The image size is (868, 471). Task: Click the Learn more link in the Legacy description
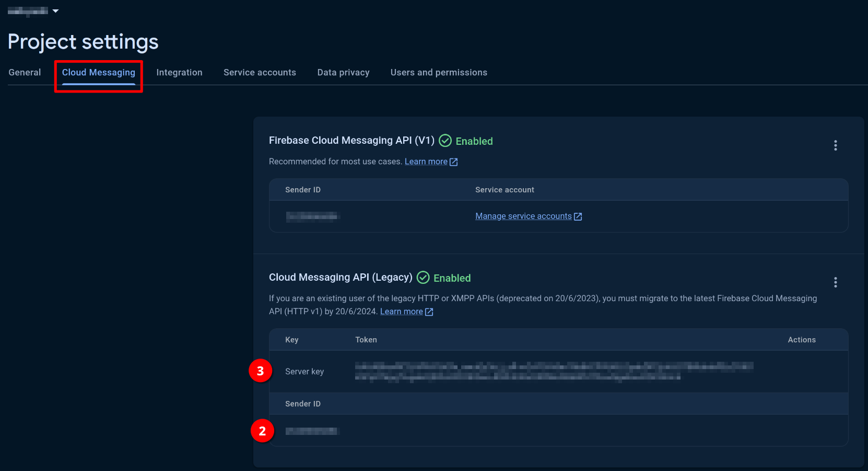coord(401,312)
